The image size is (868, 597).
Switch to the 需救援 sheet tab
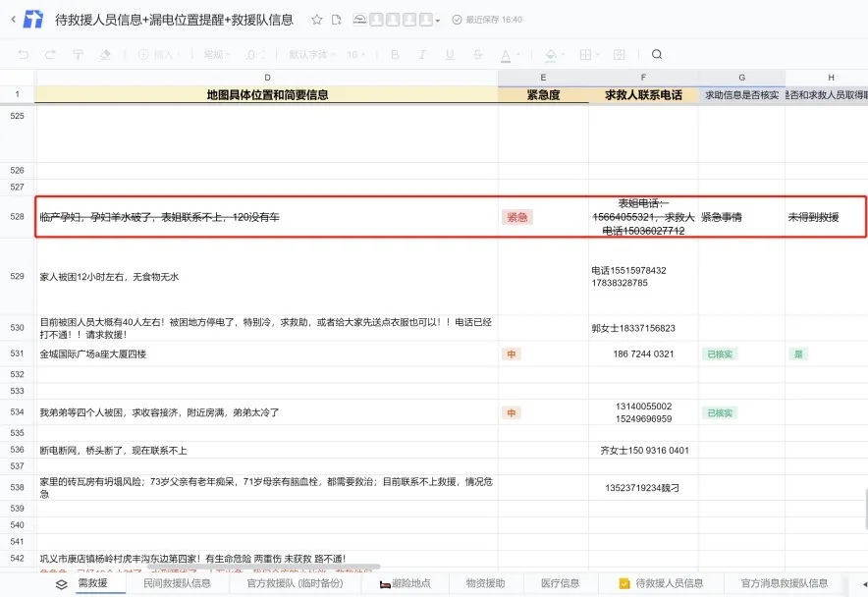click(x=92, y=583)
